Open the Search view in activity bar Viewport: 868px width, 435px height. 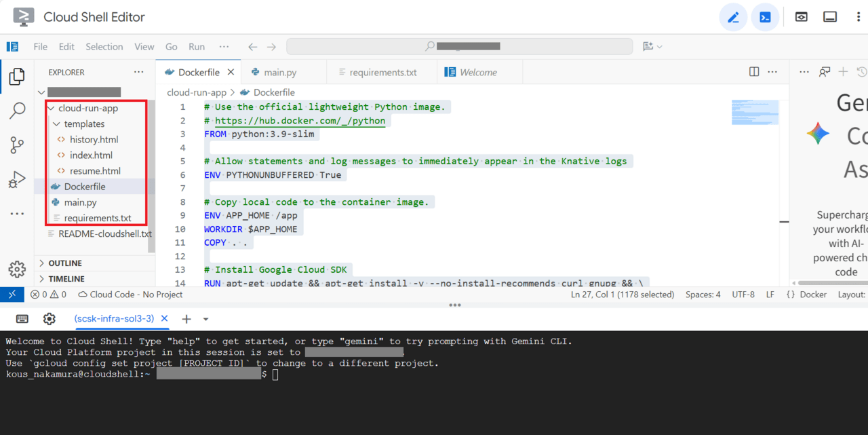coord(17,110)
